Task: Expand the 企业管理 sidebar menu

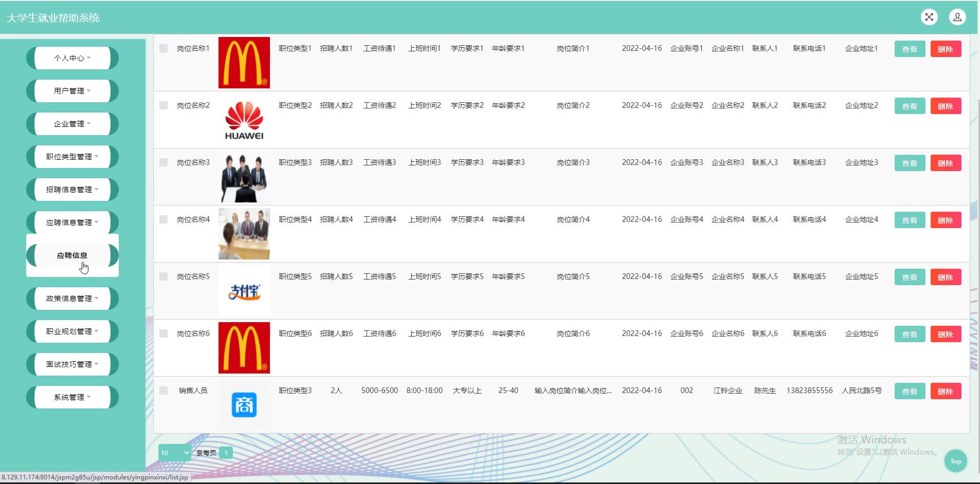Action: point(72,124)
